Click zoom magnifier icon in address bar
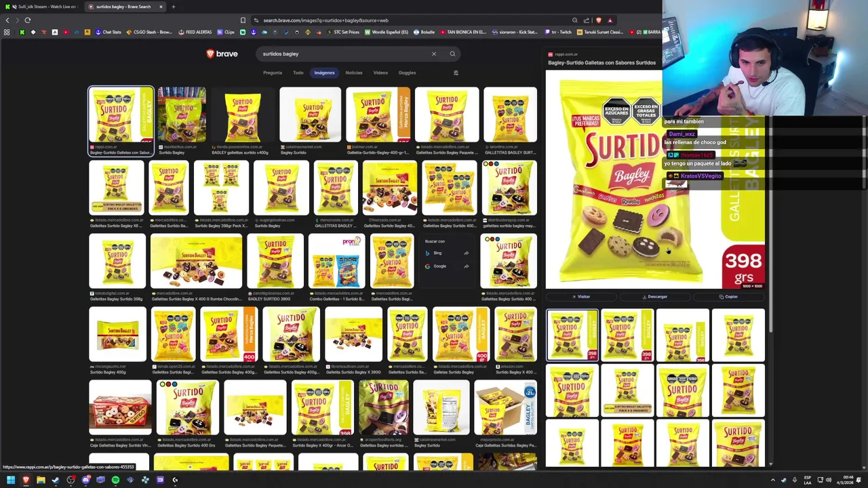The height and width of the screenshot is (488, 868). click(x=574, y=20)
